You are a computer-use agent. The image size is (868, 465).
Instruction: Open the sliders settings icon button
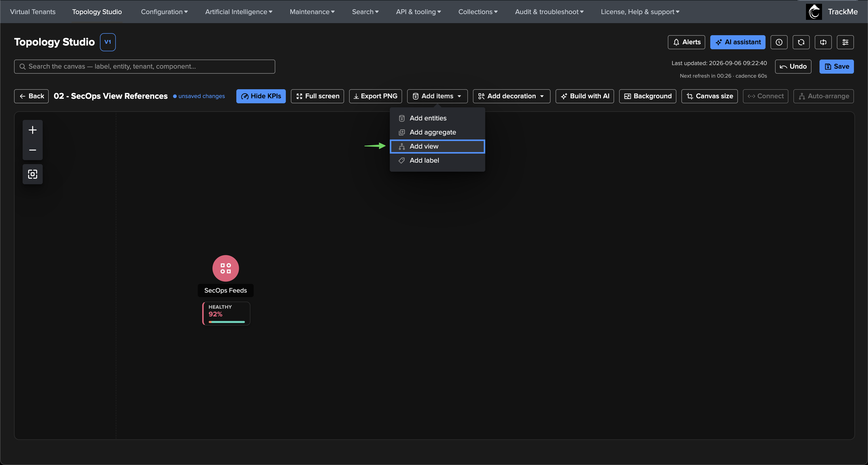click(845, 42)
